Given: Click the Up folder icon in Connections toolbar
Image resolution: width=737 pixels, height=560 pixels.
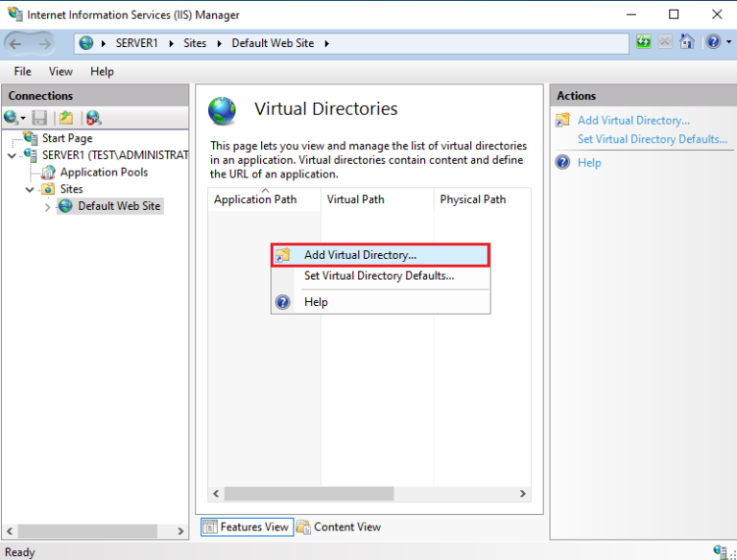Looking at the screenshot, I should [x=65, y=118].
